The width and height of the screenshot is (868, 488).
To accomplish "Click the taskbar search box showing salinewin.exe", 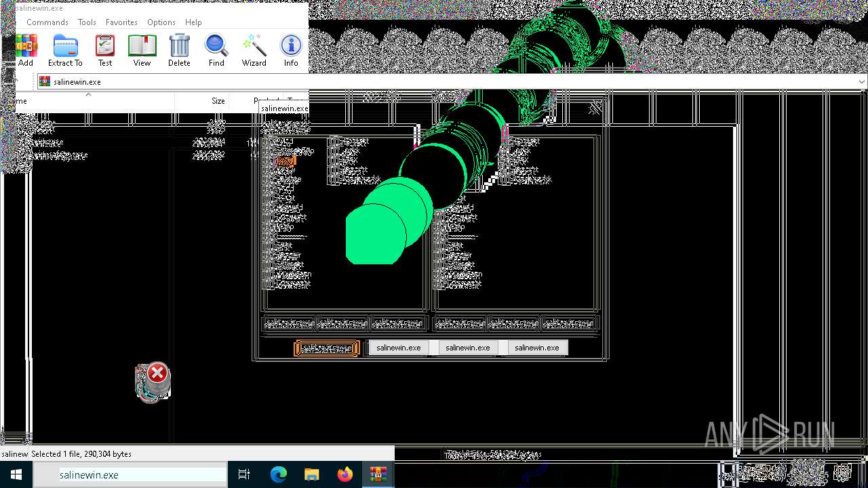I will pyautogui.click(x=130, y=475).
